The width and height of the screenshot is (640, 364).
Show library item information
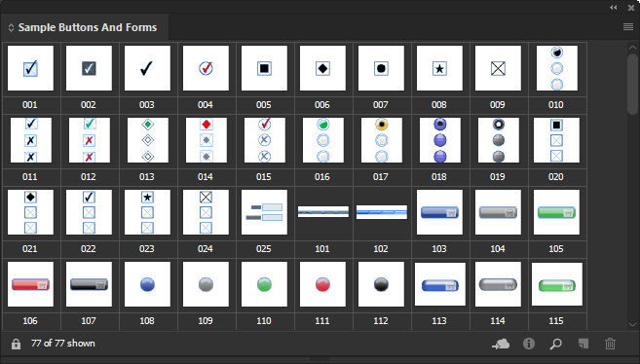tap(529, 344)
